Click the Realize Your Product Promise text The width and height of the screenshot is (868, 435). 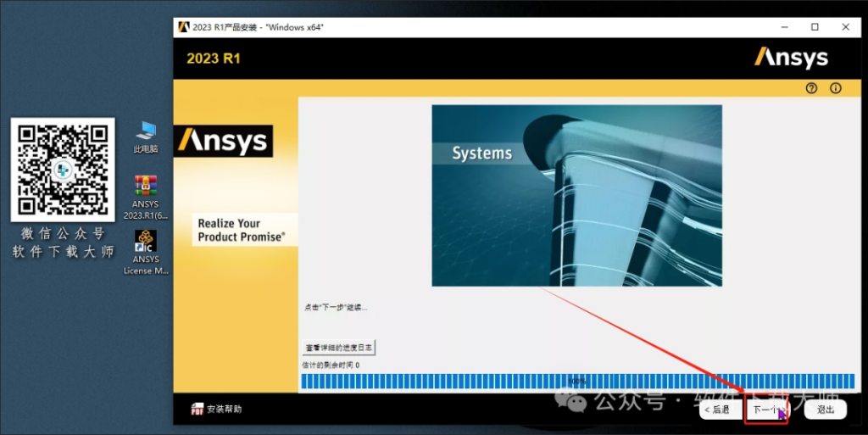242,230
